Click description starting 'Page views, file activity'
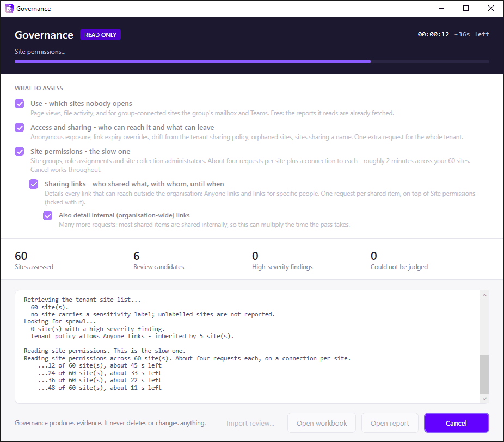The width and height of the screenshot is (504, 442). coord(212,113)
